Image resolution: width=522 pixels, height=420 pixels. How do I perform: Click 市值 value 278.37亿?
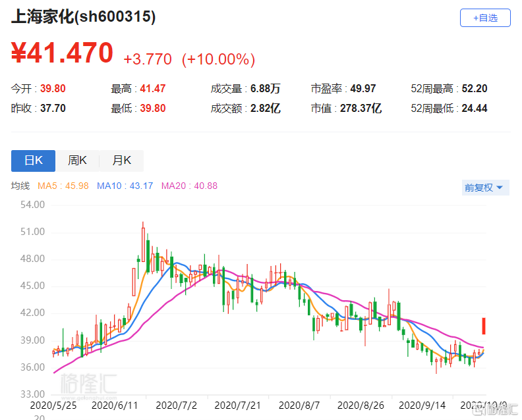click(361, 109)
